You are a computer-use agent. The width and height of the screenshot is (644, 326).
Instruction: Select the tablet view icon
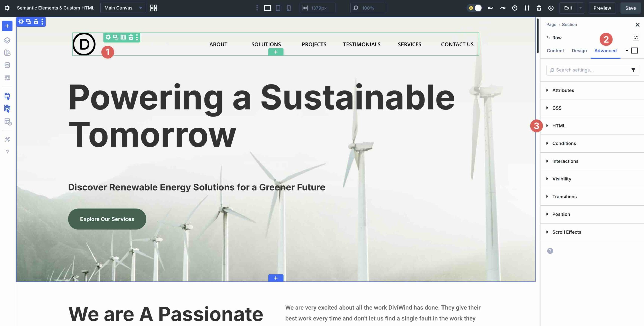[278, 8]
